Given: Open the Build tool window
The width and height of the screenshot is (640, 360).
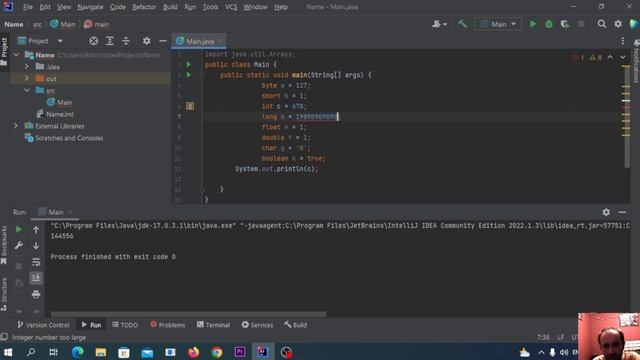Looking at the screenshot, I should (296, 325).
